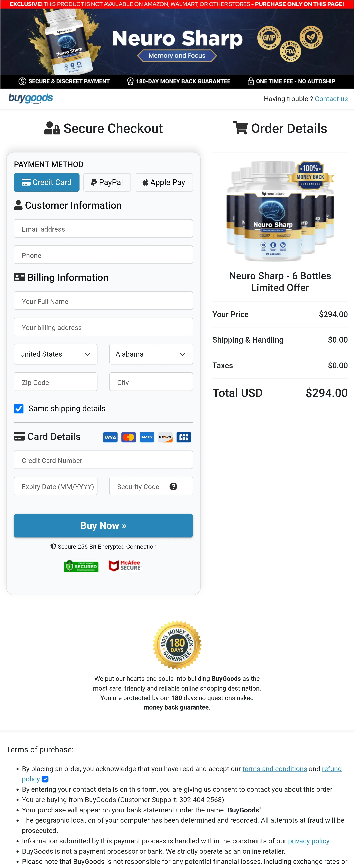Switch to the PayPal payment method

(107, 182)
